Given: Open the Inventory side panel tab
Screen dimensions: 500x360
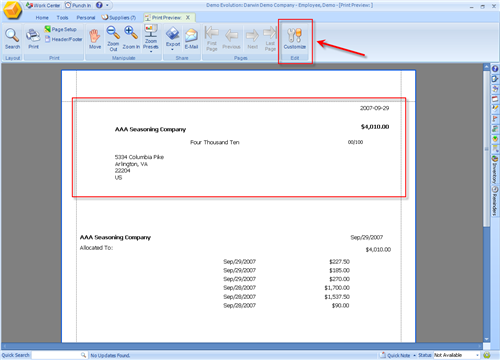Looking at the screenshot, I should [495, 169].
